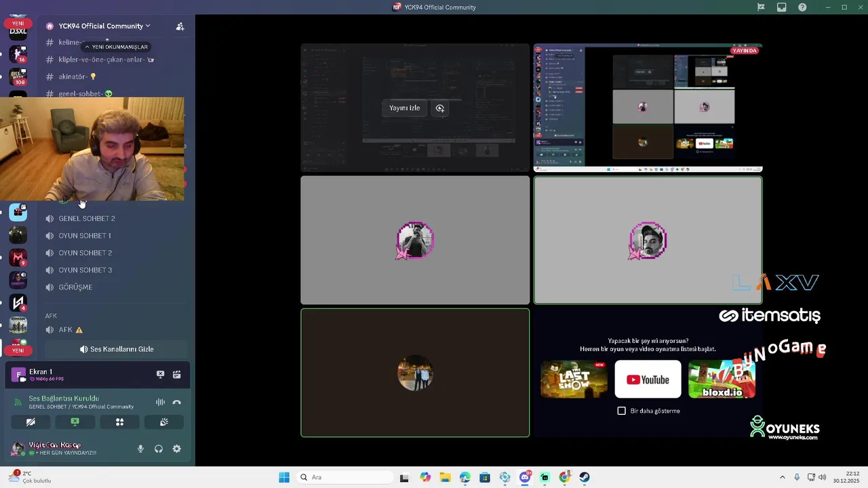This screenshot has height=488, width=868.
Task: Open Microsoft Edge from the taskbar
Action: coord(465,477)
